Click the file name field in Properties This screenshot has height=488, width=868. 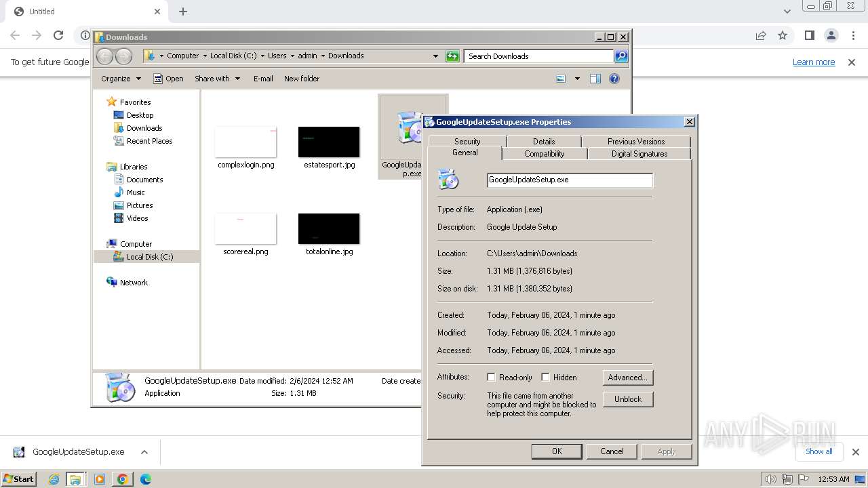570,180
